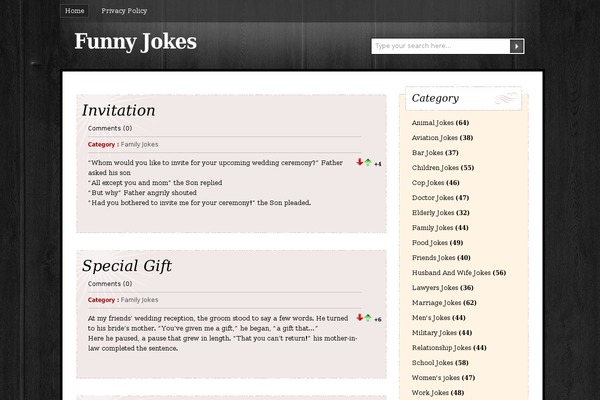Screen dimensions: 600x400
Task: Open Family Jokes category link under Invitation
Action: tap(139, 144)
